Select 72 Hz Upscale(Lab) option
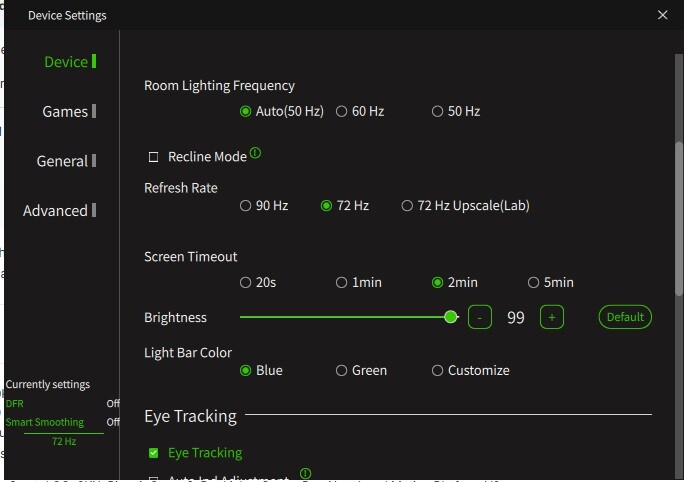The width and height of the screenshot is (684, 482). (407, 205)
